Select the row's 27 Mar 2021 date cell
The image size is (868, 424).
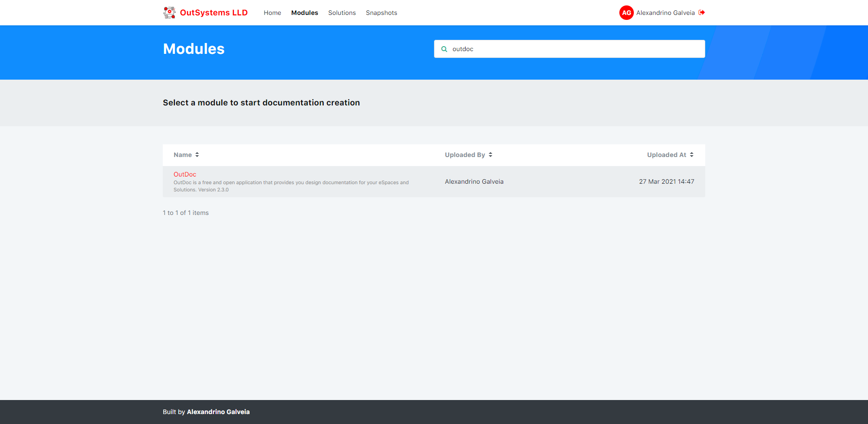tap(666, 181)
